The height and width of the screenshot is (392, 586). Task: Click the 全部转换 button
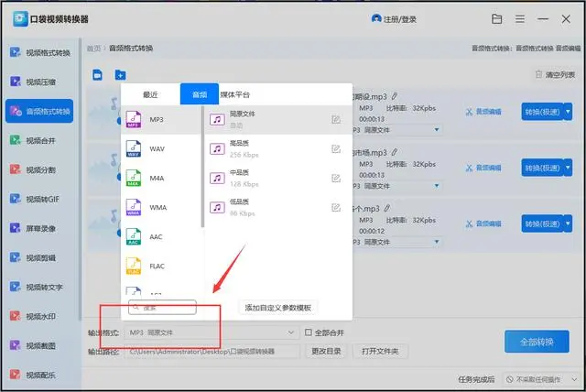[x=537, y=342]
